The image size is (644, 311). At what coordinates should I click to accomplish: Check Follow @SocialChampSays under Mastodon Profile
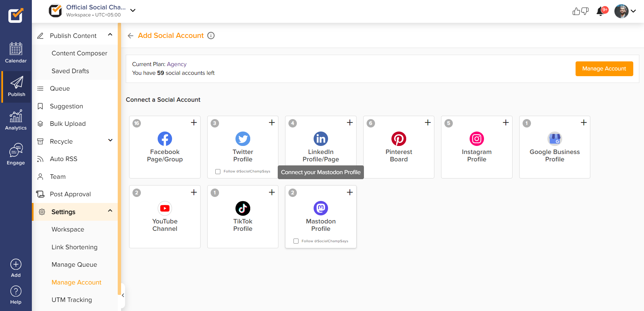pyautogui.click(x=296, y=241)
